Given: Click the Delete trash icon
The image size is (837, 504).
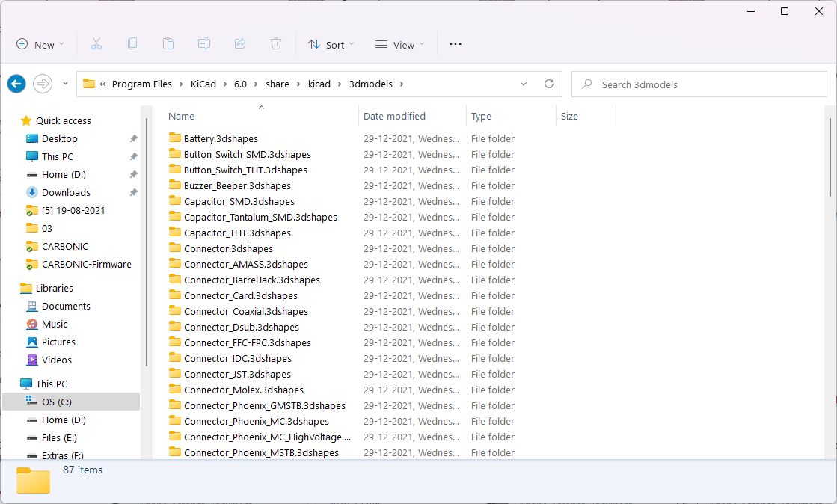Looking at the screenshot, I should click(276, 44).
